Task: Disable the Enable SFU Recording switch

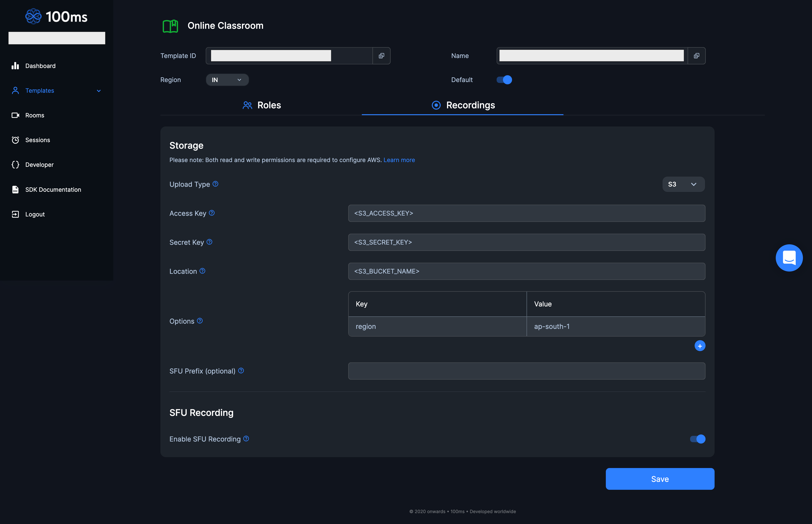Action: coord(697,439)
